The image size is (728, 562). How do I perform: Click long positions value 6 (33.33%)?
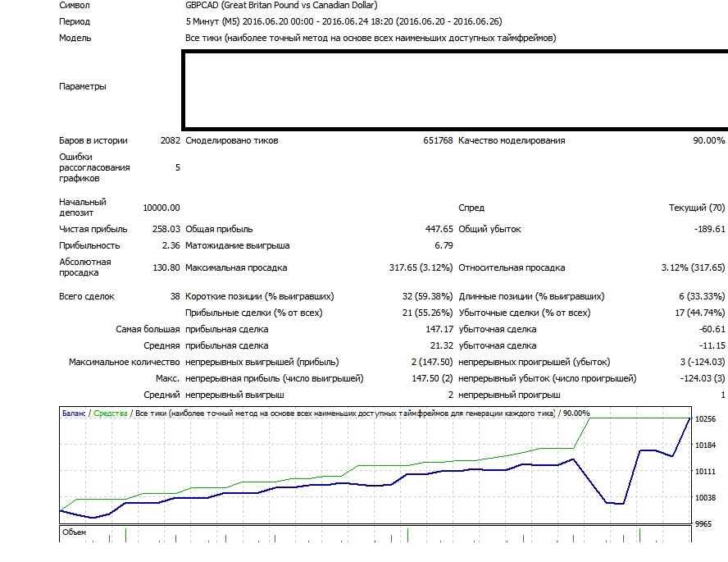(x=702, y=296)
